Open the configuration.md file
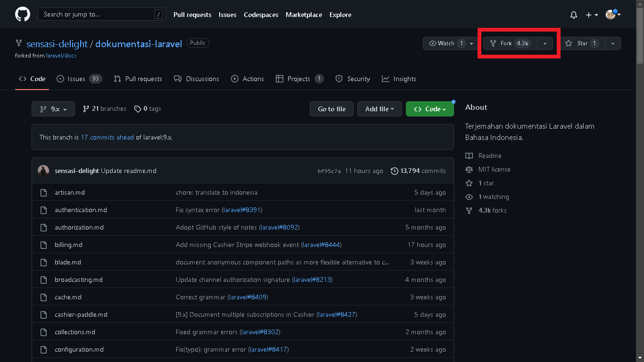The width and height of the screenshot is (644, 362). (79, 349)
